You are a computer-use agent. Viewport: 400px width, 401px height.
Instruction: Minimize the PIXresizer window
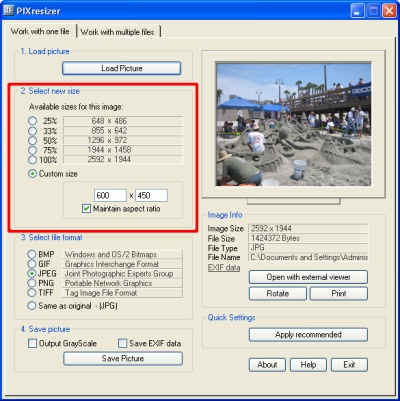tap(357, 11)
